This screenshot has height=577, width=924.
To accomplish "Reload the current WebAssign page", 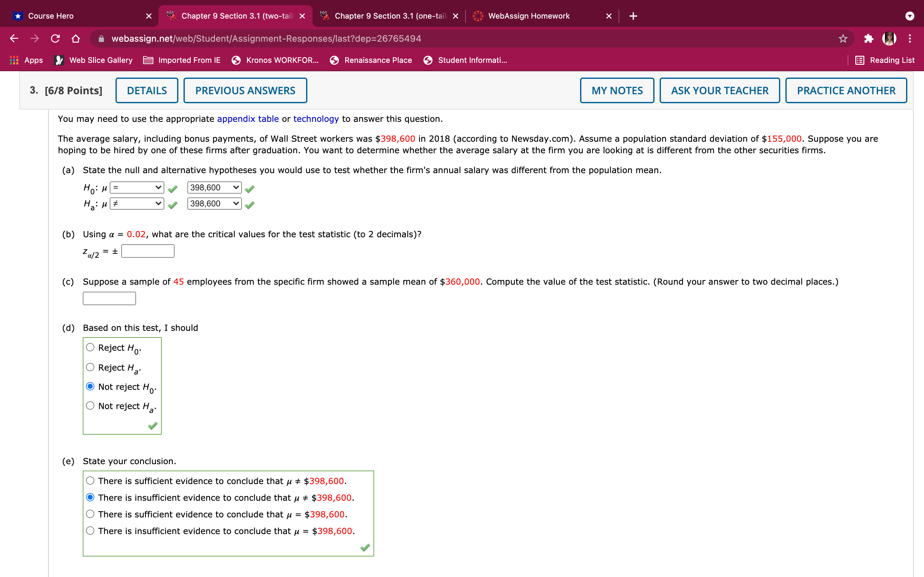I will 55,38.
